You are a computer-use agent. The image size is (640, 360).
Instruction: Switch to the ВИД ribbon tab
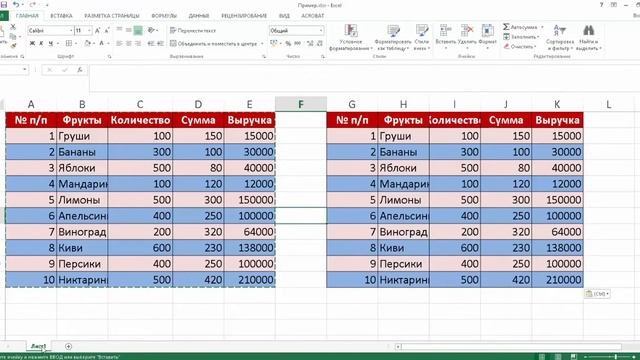pos(284,16)
